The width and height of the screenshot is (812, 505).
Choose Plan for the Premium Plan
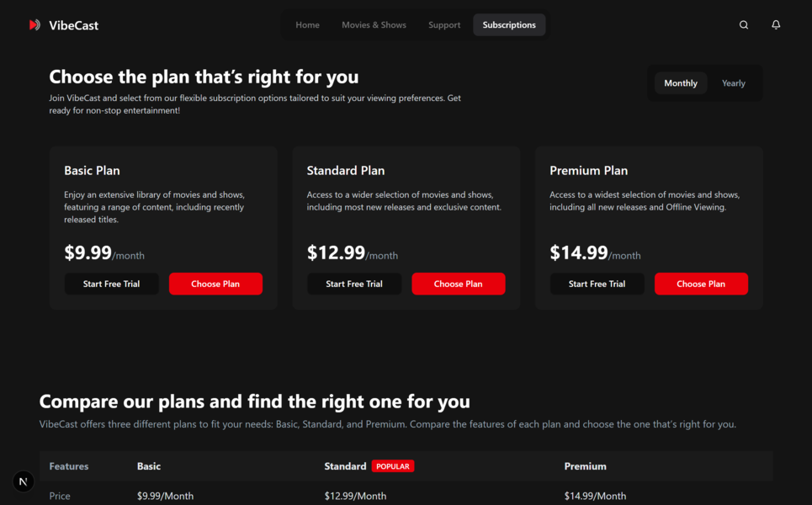click(x=701, y=284)
